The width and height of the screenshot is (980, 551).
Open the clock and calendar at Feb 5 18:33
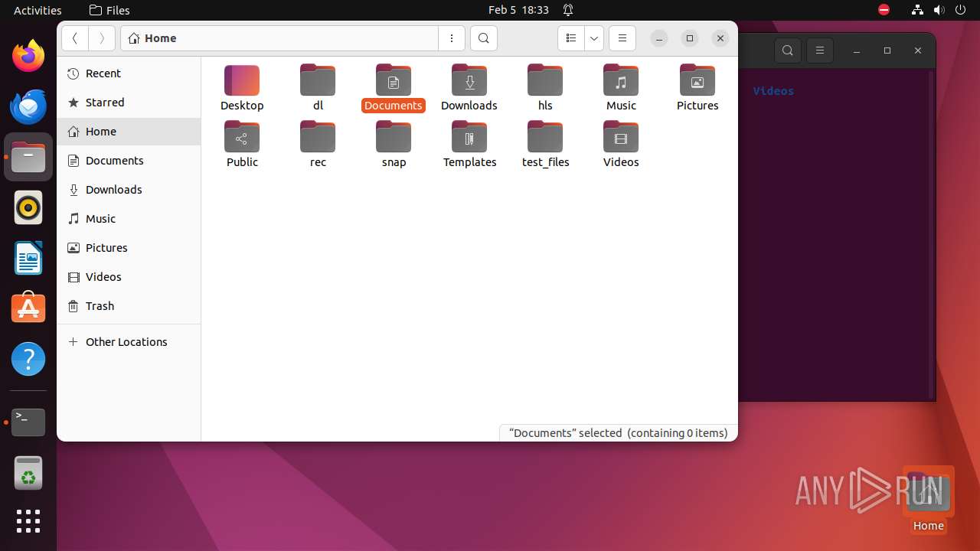click(518, 10)
